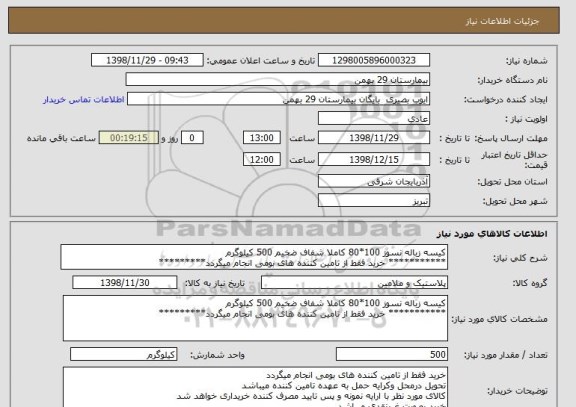
Task: Click the delivery city field تبریز
Action: tap(374, 201)
